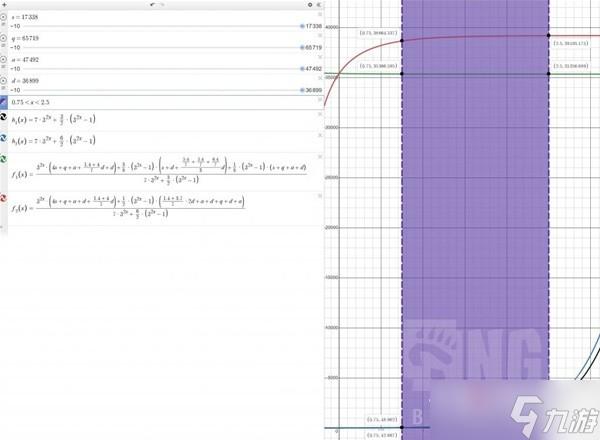Hide the h₁(x) graph via color icon

point(5,119)
